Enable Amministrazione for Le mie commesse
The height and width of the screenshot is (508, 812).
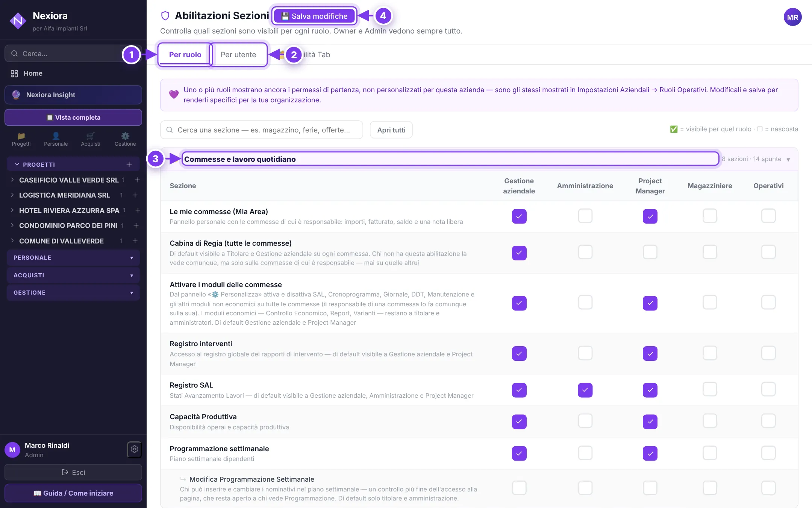[585, 216]
